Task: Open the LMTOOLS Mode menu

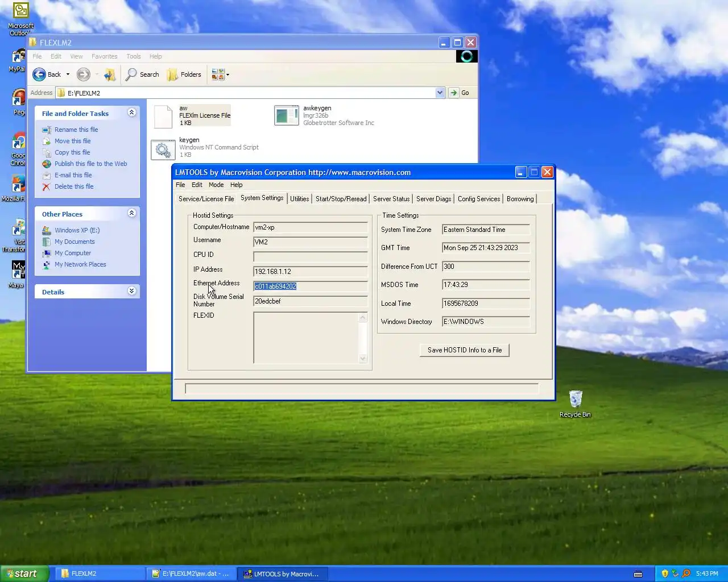Action: click(x=216, y=185)
